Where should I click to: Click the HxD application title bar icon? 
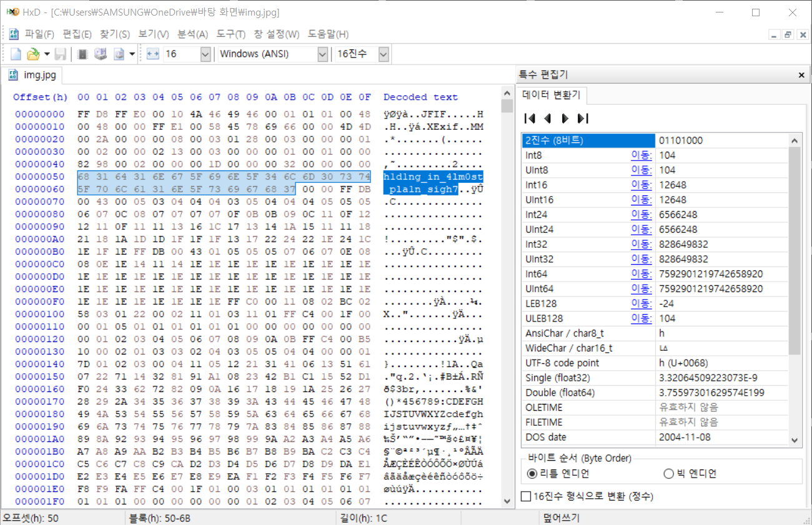pos(12,12)
